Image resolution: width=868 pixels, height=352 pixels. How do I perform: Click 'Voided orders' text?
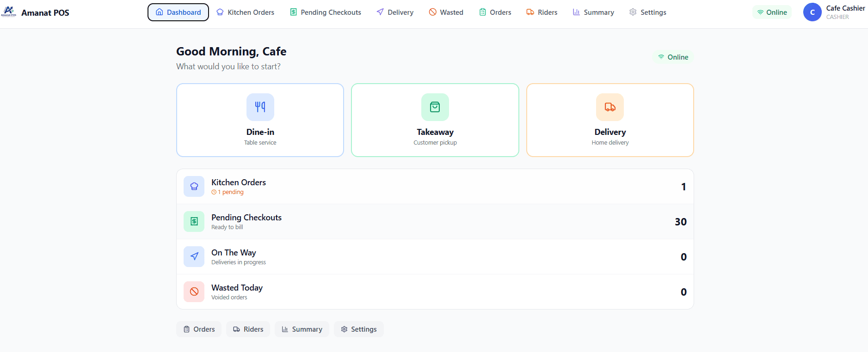pyautogui.click(x=229, y=297)
